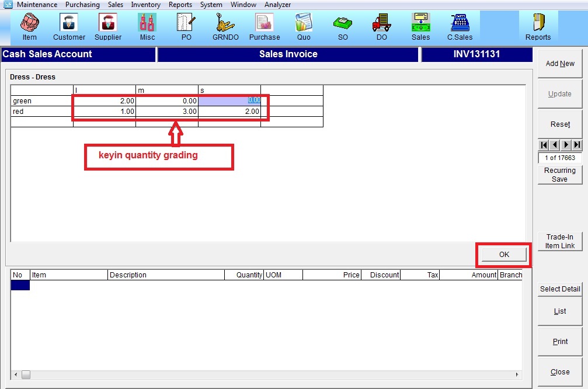This screenshot has width=588, height=389.
Task: Open the GRNDO toolbar icon
Action: (225, 27)
